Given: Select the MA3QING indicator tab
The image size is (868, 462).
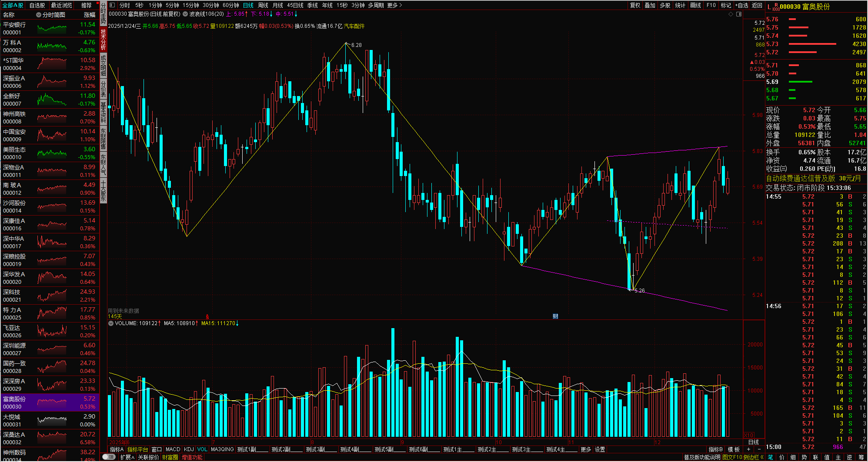Looking at the screenshot, I should click(x=222, y=449).
